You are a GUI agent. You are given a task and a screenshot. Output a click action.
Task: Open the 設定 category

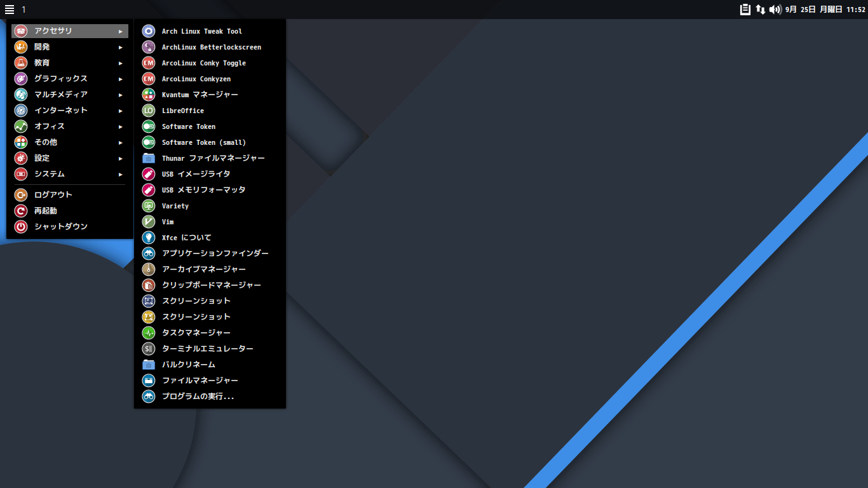pyautogui.click(x=70, y=158)
